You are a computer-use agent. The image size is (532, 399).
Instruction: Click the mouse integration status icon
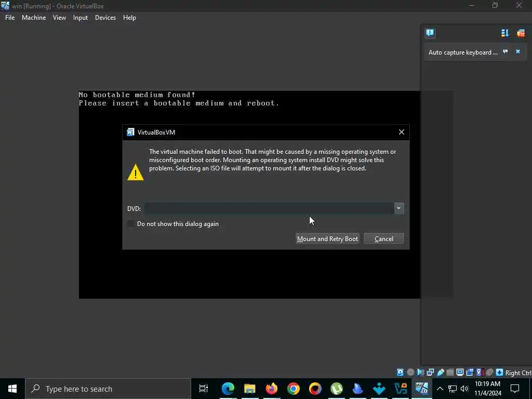[x=489, y=372]
